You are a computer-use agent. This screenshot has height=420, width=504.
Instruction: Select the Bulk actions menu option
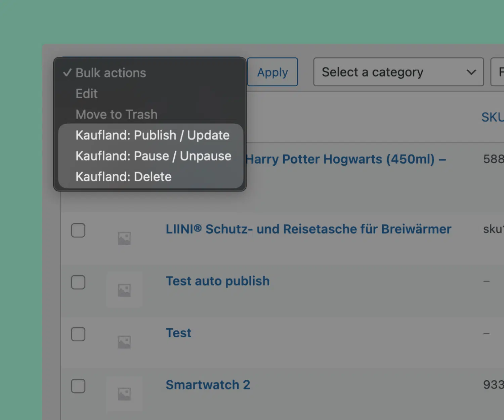150,73
